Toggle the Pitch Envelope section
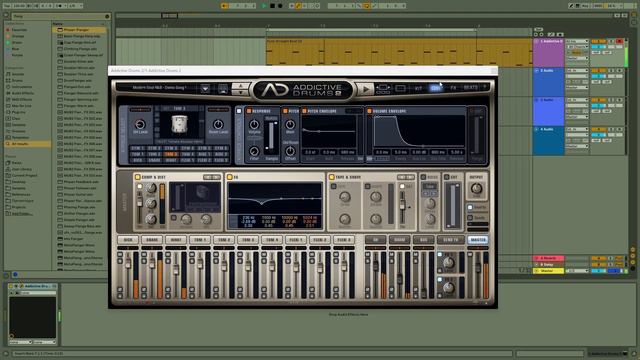 [x=304, y=111]
